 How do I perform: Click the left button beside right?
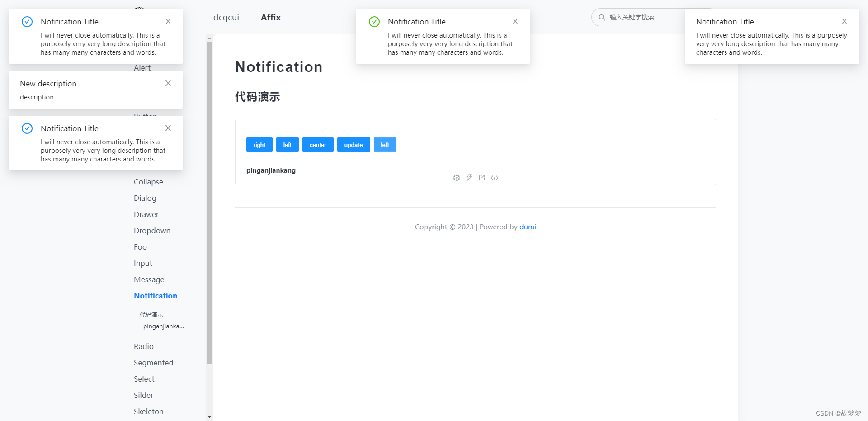(x=288, y=145)
